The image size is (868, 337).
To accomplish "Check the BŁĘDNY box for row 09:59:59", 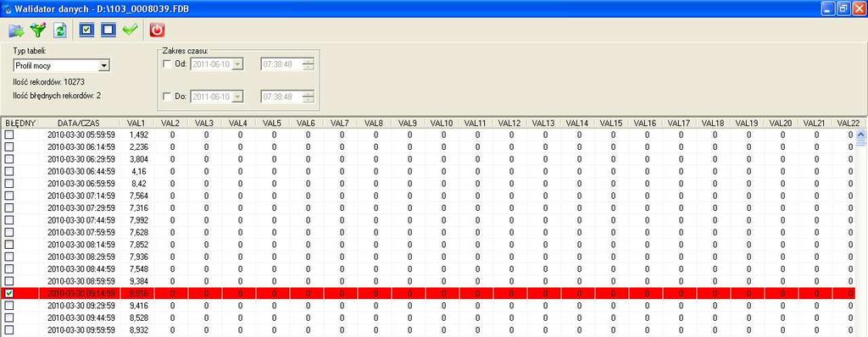I will coord(8,330).
